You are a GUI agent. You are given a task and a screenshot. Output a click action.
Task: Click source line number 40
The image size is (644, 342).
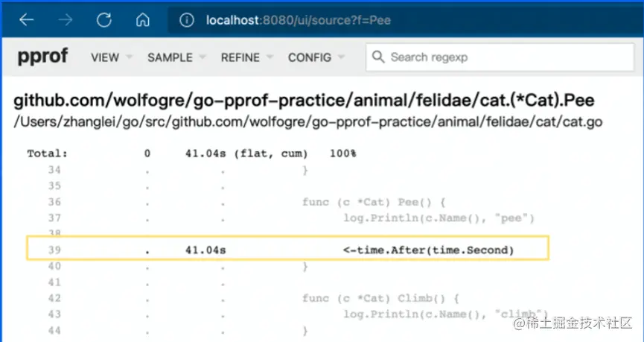[54, 266]
